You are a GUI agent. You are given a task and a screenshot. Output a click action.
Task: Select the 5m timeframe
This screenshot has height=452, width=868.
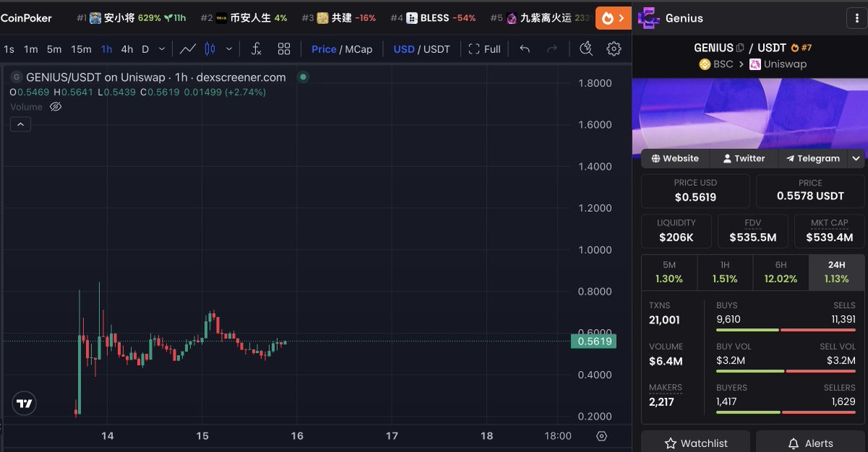coord(54,49)
